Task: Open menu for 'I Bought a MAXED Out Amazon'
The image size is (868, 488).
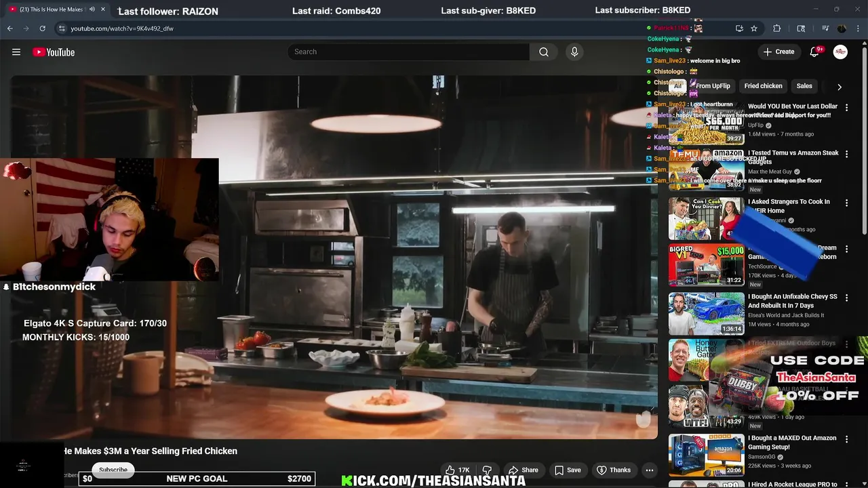Action: pos(846,439)
